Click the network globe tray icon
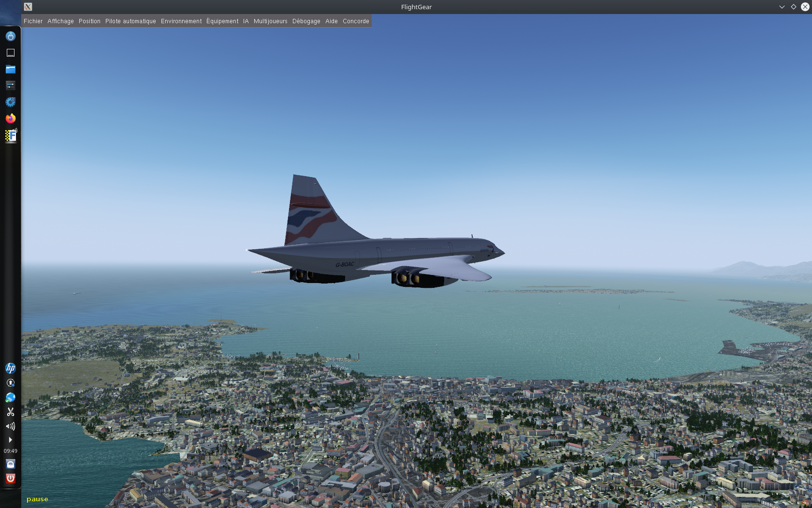Image resolution: width=812 pixels, height=508 pixels. coord(11,397)
